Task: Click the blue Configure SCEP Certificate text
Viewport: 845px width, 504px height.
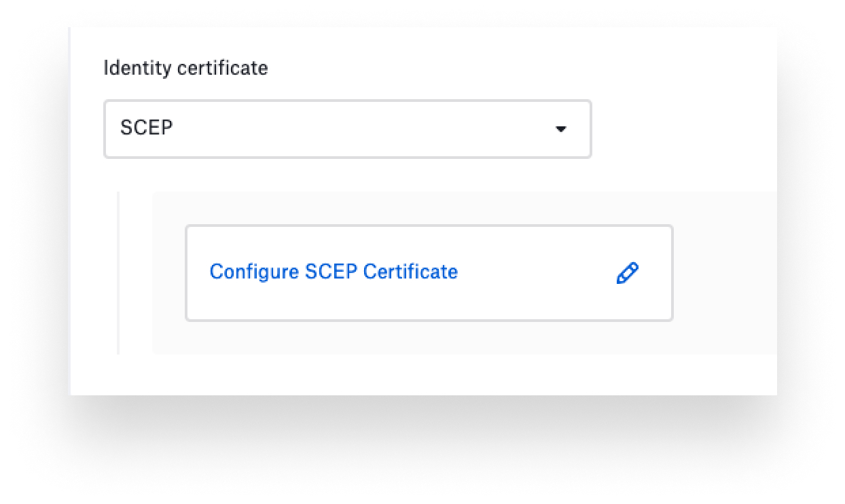Action: click(334, 272)
